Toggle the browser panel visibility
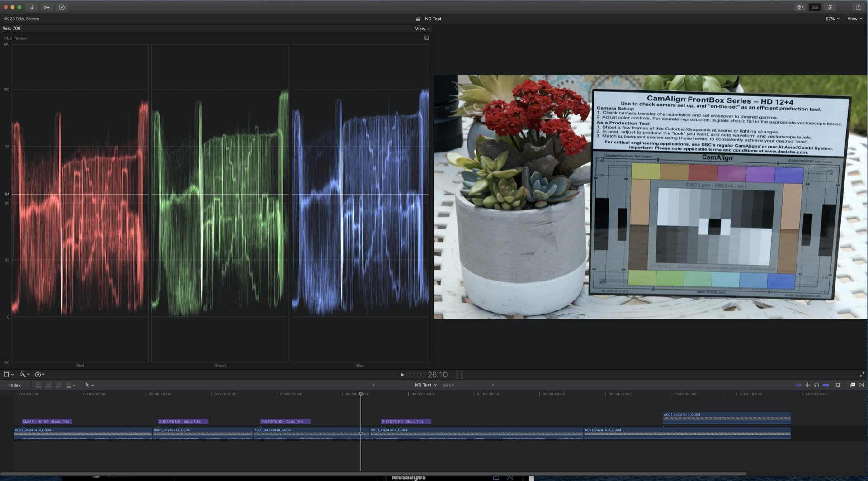The image size is (868, 481). (x=800, y=7)
